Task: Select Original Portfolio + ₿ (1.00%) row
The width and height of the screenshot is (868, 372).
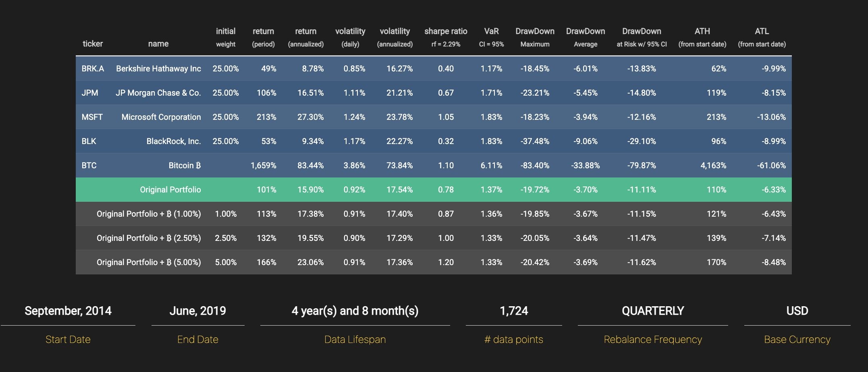Action: [x=434, y=214]
